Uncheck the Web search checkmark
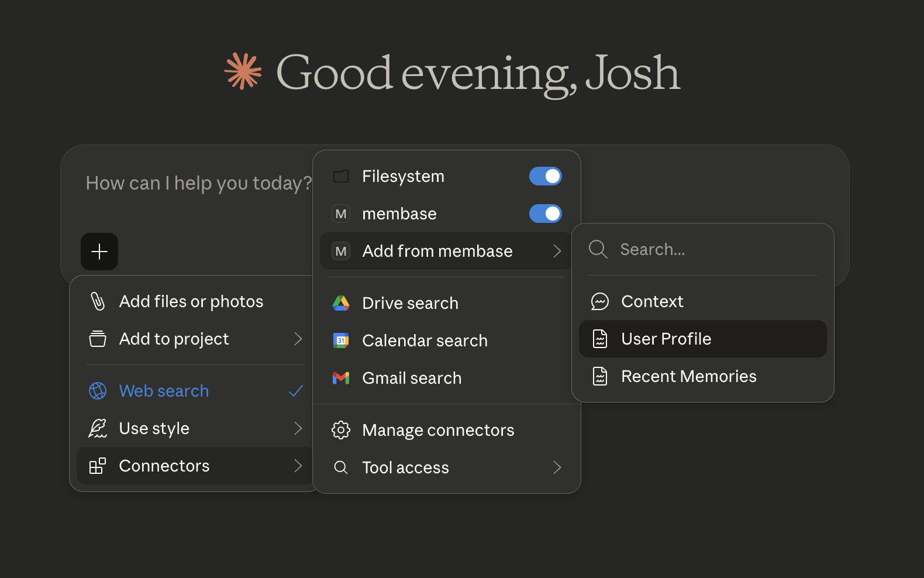 click(296, 391)
